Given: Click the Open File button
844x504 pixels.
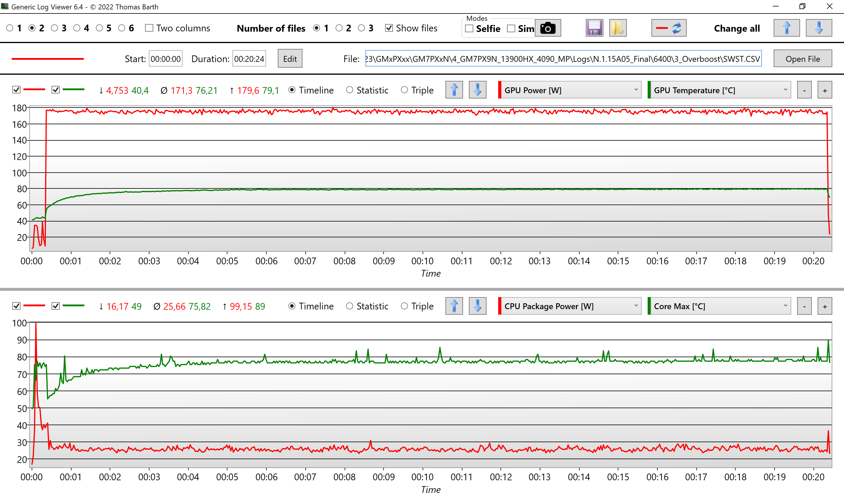Looking at the screenshot, I should click(x=803, y=58).
